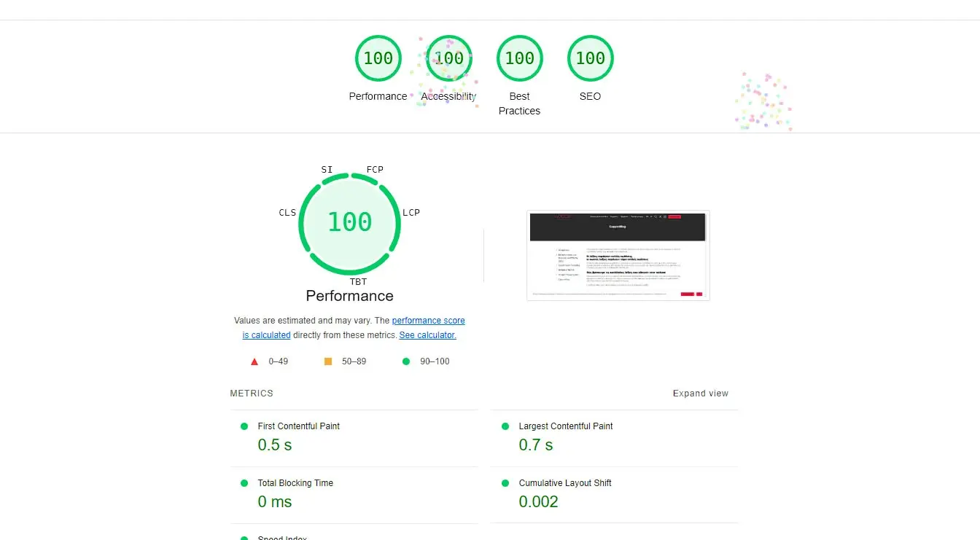
Task: Click the green status dot beside Largest Contentful Paint
Action: [x=505, y=426]
